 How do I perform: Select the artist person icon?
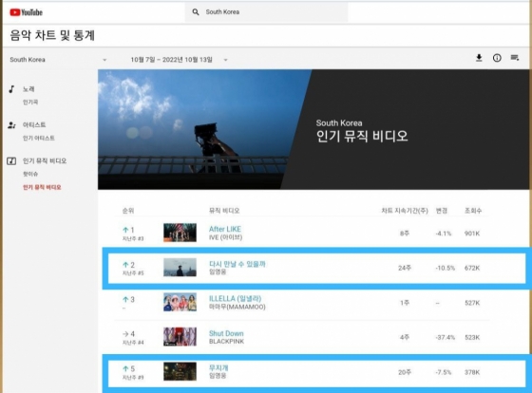[11, 125]
